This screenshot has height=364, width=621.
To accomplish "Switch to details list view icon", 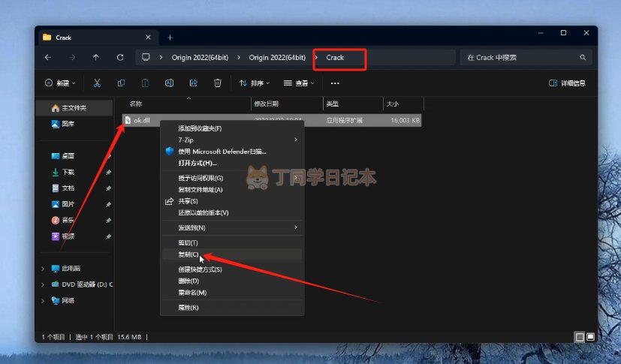I will coord(580,337).
